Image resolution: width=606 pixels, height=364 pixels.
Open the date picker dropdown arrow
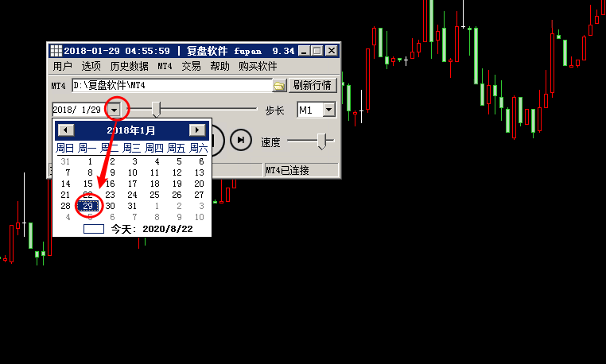point(116,110)
